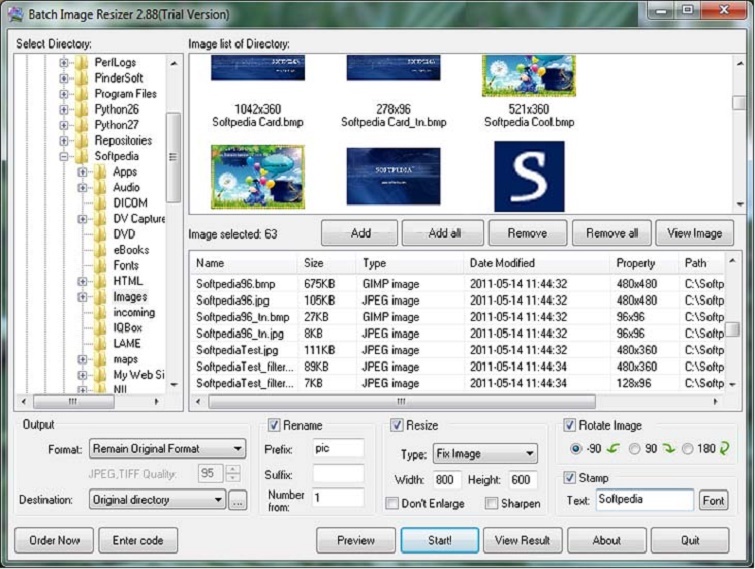Open the output Format dropdown

point(167,450)
